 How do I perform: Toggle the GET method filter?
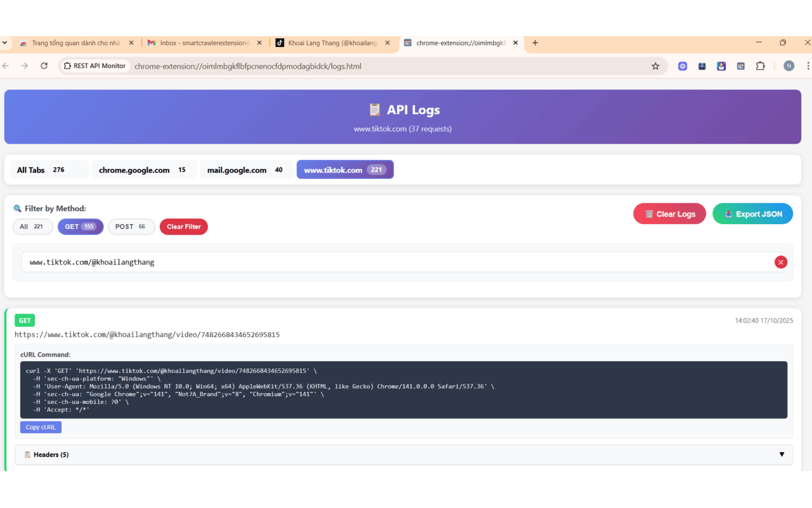click(81, 227)
